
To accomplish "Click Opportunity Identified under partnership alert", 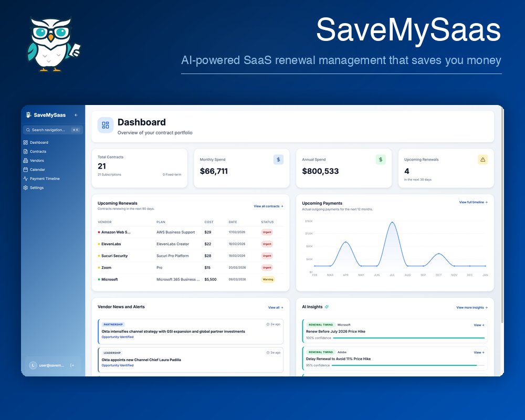I will tap(118, 337).
